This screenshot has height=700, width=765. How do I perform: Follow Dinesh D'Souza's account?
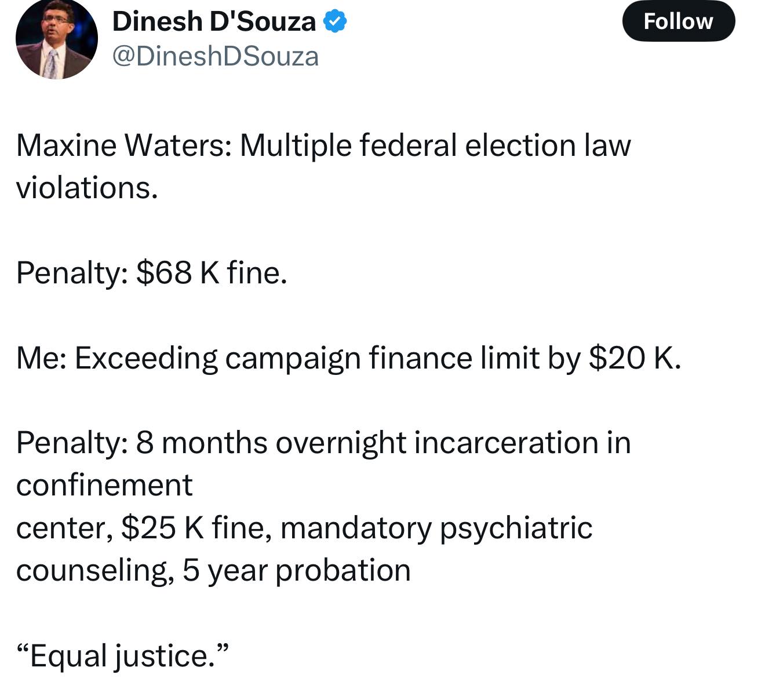(x=678, y=21)
